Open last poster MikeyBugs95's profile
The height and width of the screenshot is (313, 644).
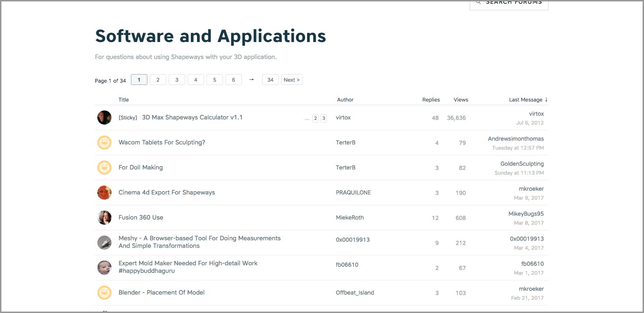coord(526,214)
